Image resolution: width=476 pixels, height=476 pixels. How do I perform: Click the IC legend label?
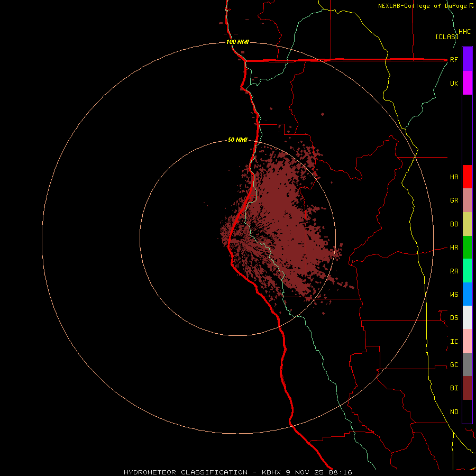click(454, 342)
